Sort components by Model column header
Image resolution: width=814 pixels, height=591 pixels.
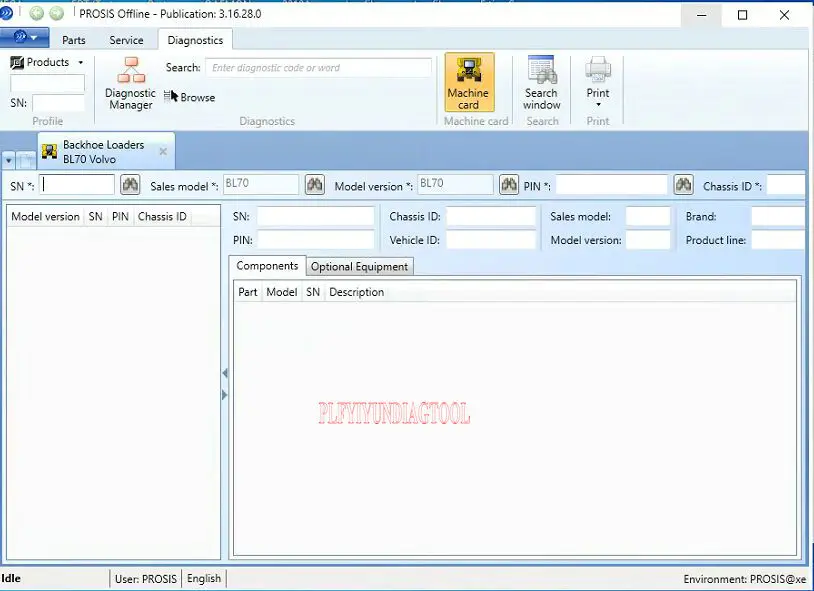(x=282, y=292)
